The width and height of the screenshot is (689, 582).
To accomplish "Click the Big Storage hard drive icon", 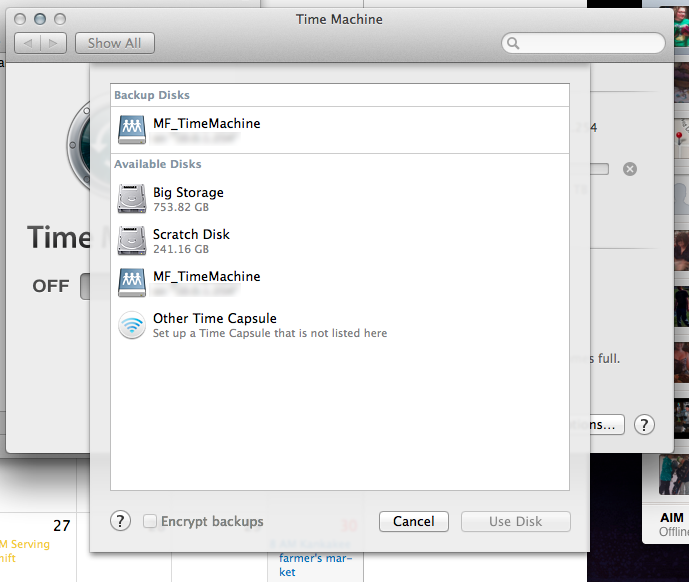I will click(x=132, y=199).
